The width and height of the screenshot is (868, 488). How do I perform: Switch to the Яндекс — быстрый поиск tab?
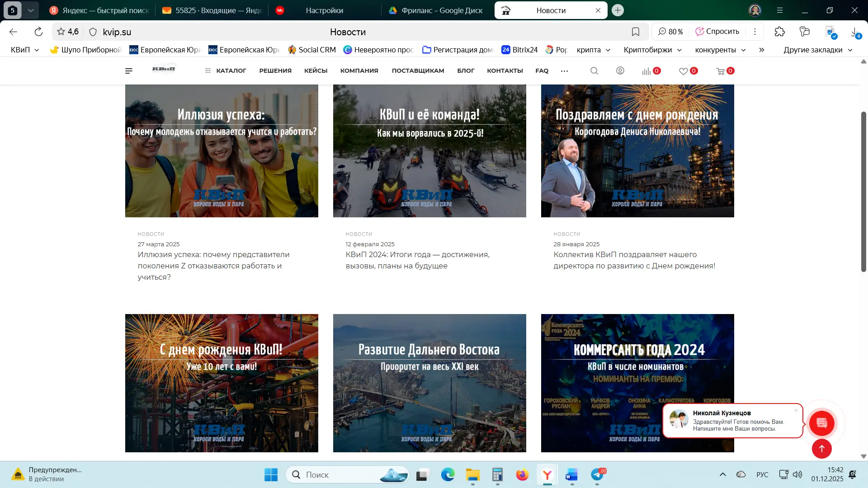[x=99, y=10]
